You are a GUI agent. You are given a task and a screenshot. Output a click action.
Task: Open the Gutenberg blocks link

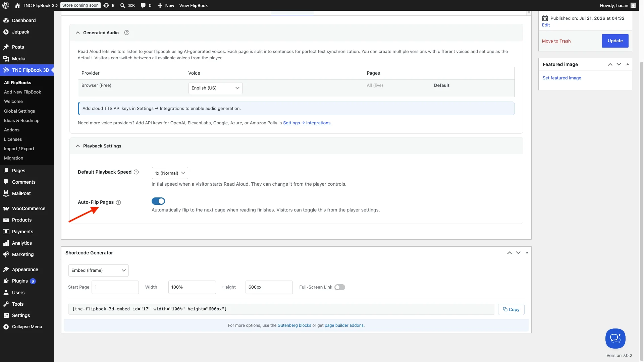294,325
